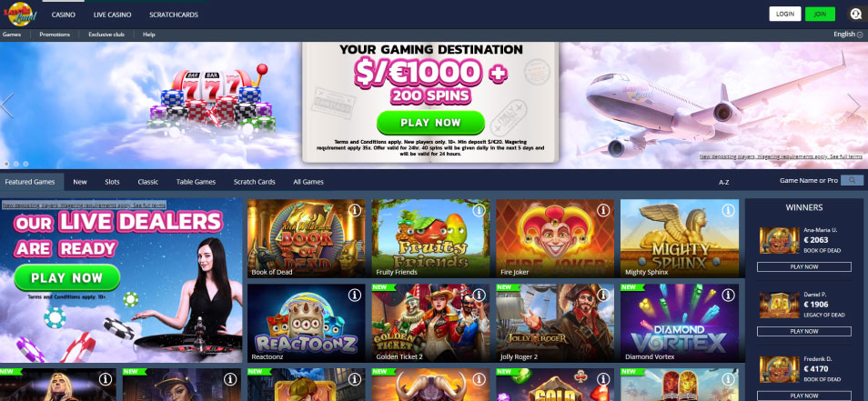The width and height of the screenshot is (868, 401).
Task: Go to previous banner slide arrow
Action: click(x=7, y=105)
